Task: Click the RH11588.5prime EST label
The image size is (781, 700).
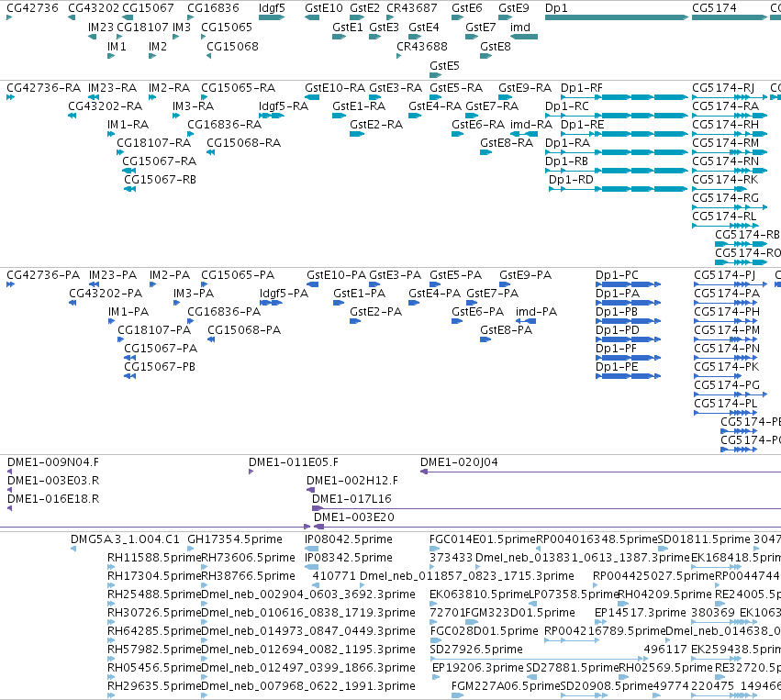Action: [154, 558]
